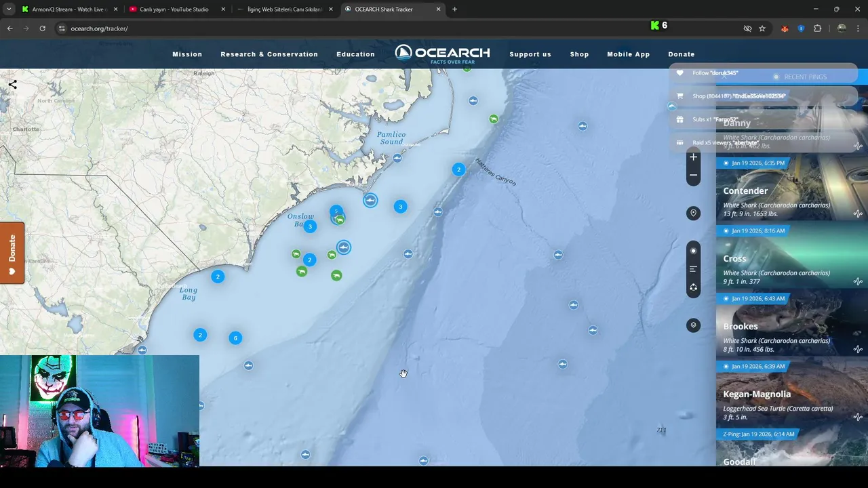The image size is (868, 488).
Task: Select the list lines map control
Action: 693,269
